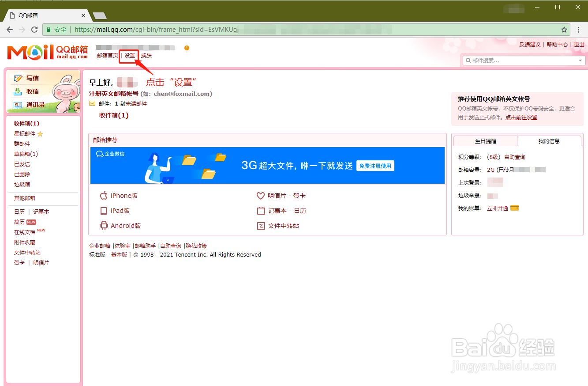Open the compose mail (写信) button
Image resolution: width=588 pixels, height=386 pixels.
coord(32,78)
